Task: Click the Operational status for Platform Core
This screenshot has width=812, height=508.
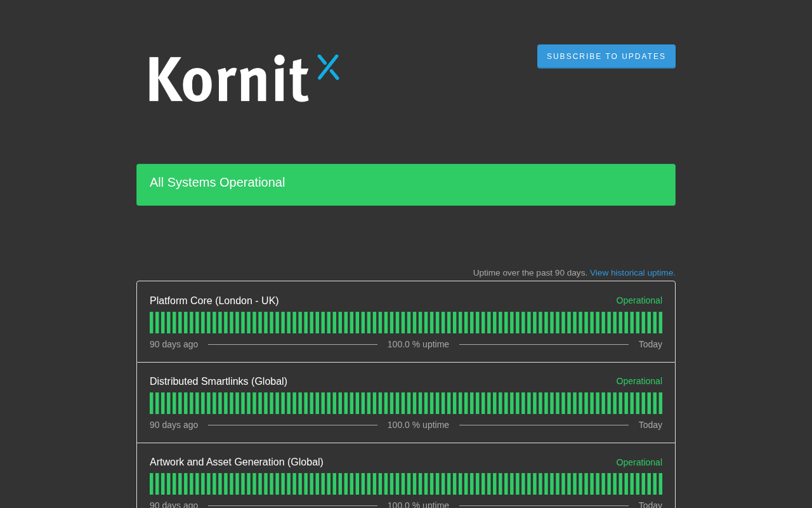Action: pyautogui.click(x=639, y=300)
